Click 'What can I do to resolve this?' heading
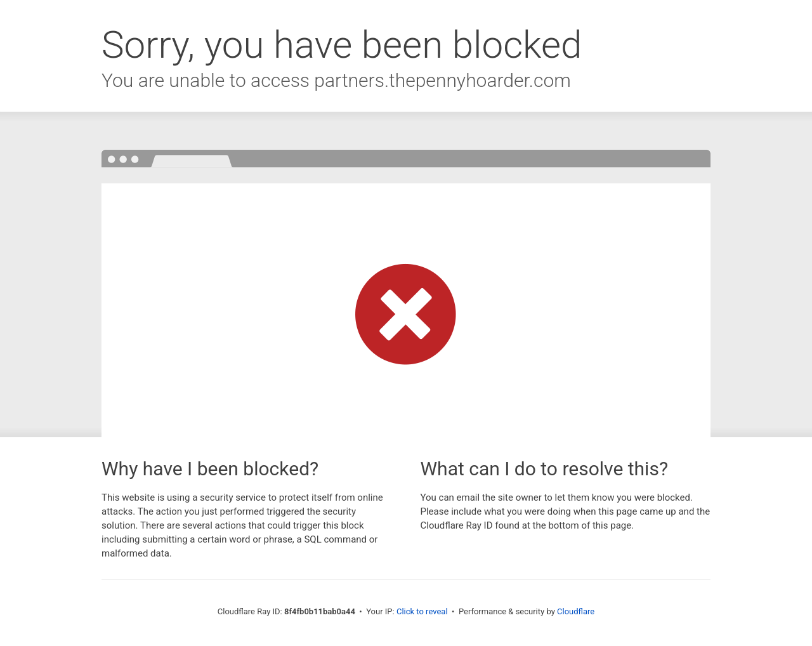The width and height of the screenshot is (812, 646). point(544,469)
